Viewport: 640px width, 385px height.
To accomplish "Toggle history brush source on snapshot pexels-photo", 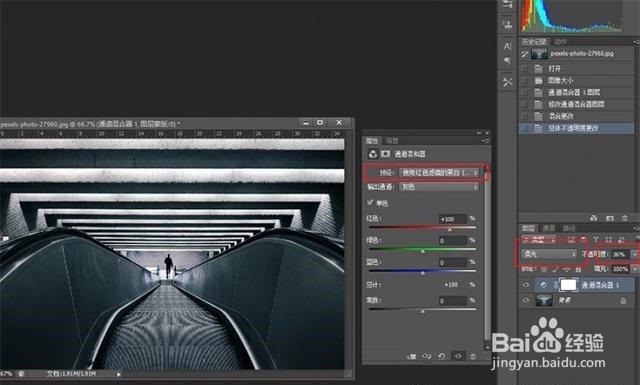I will pos(525,54).
